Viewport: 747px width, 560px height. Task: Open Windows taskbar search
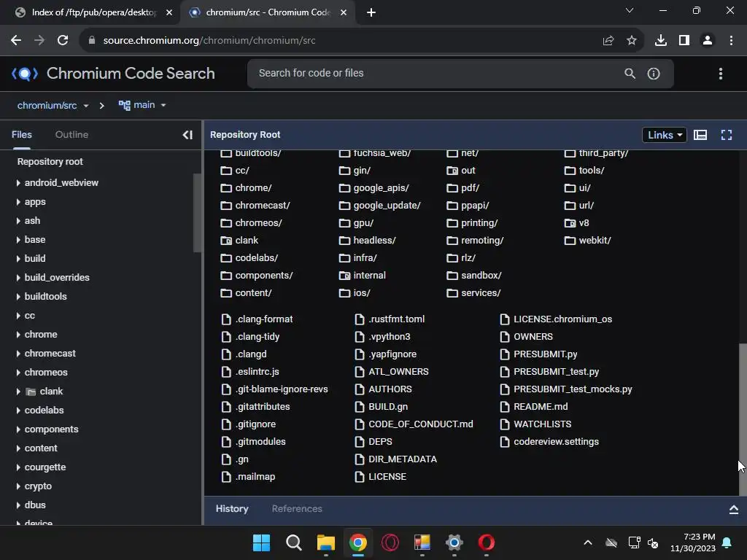[293, 542]
